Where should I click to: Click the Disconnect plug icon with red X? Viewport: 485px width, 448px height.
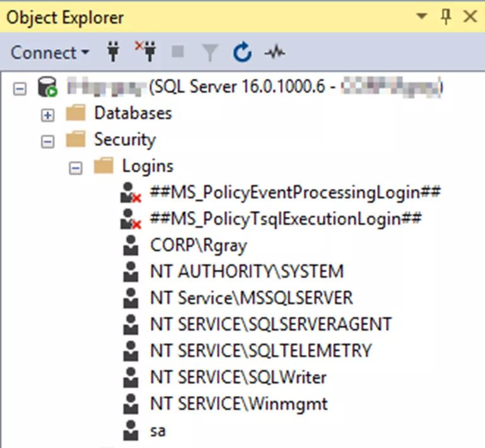[146, 51]
